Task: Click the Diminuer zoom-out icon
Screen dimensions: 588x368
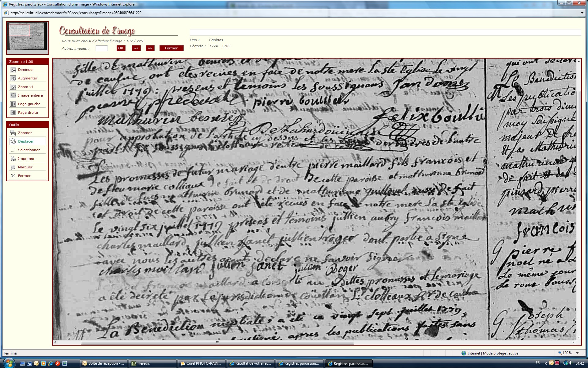Action: click(13, 70)
